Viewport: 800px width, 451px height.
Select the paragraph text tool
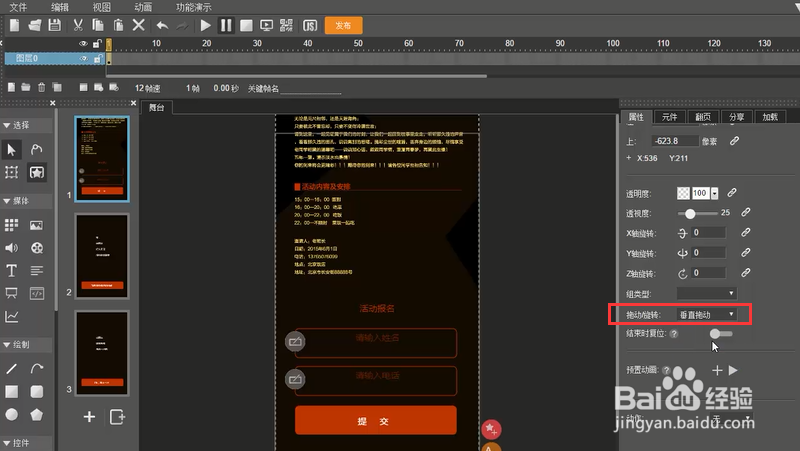[x=37, y=270]
